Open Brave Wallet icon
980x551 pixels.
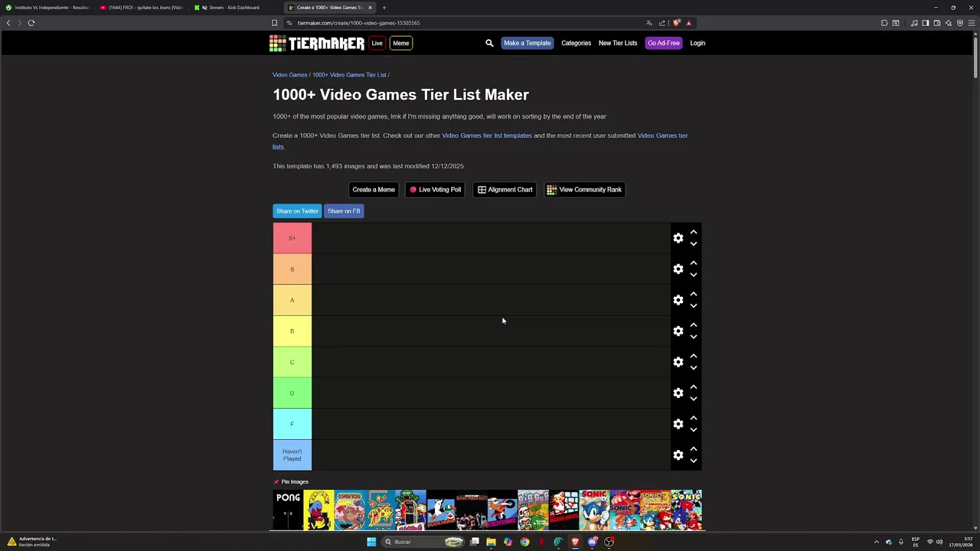[937, 23]
